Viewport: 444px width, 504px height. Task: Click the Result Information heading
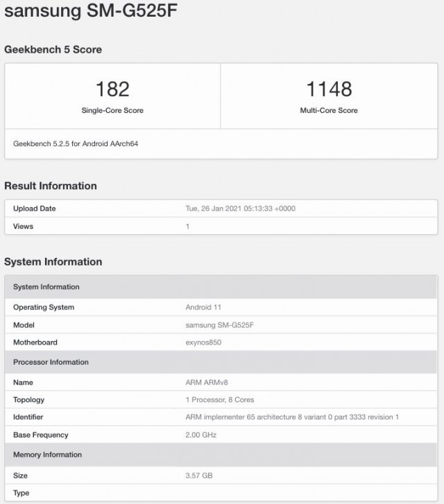(51, 186)
